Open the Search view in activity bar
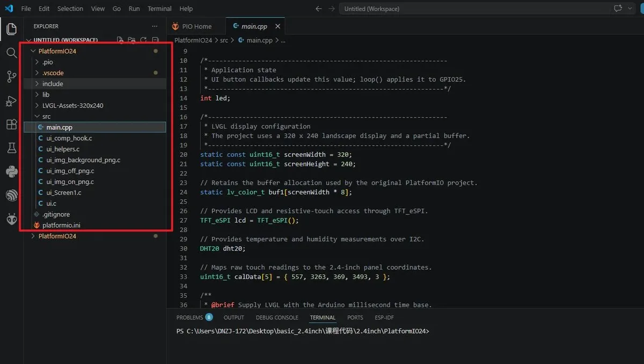 pyautogui.click(x=11, y=53)
